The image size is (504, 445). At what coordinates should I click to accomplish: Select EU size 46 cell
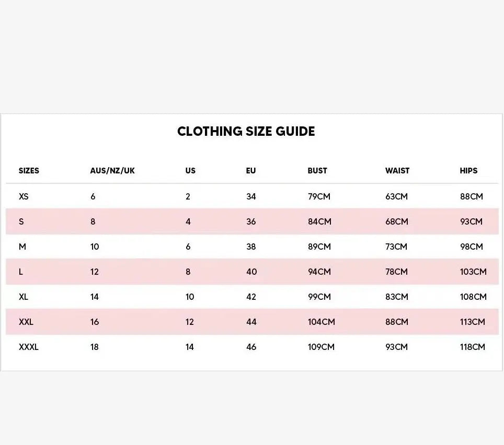(251, 347)
